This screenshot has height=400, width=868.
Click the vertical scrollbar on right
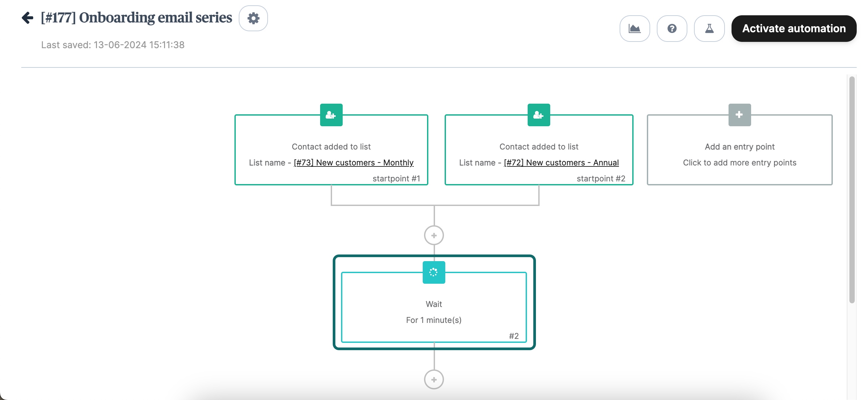pos(852,189)
